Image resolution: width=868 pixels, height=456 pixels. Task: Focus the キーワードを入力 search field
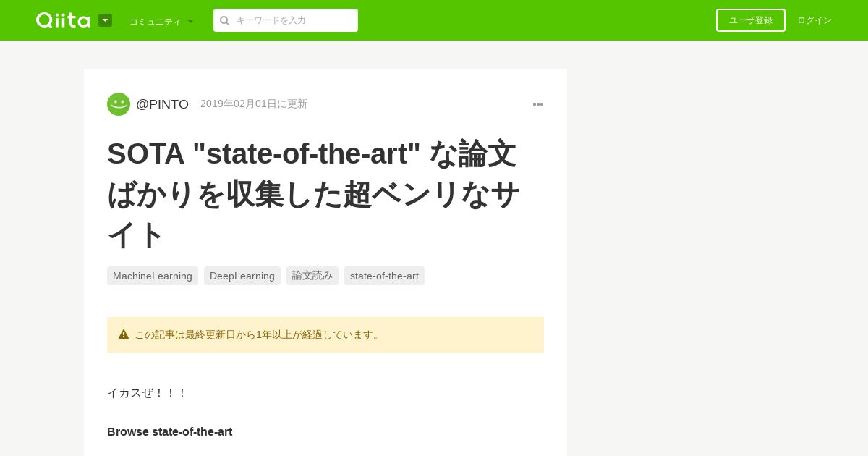pyautogui.click(x=286, y=20)
